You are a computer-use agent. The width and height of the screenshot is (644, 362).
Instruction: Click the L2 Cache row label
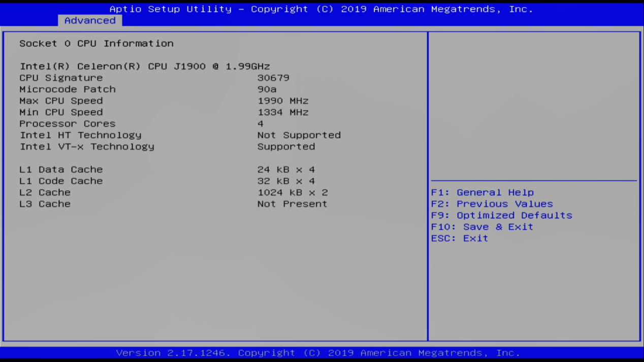click(x=45, y=192)
